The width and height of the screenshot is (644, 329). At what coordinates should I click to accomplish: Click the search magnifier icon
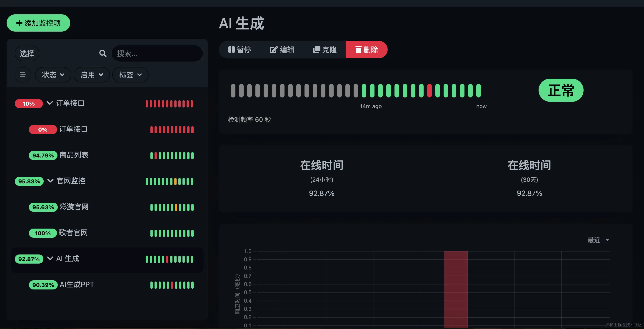click(103, 53)
